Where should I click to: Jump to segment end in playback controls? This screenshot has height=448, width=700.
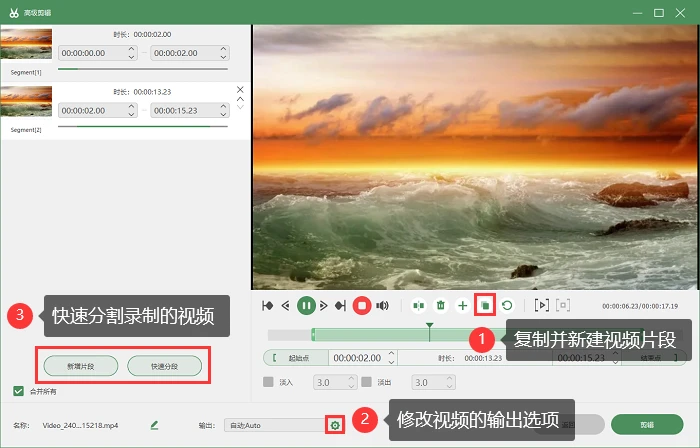pyautogui.click(x=341, y=306)
